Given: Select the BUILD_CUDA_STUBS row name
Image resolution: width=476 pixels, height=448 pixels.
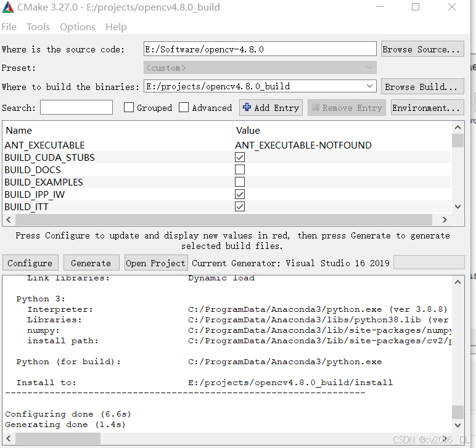Looking at the screenshot, I should coord(49,158).
